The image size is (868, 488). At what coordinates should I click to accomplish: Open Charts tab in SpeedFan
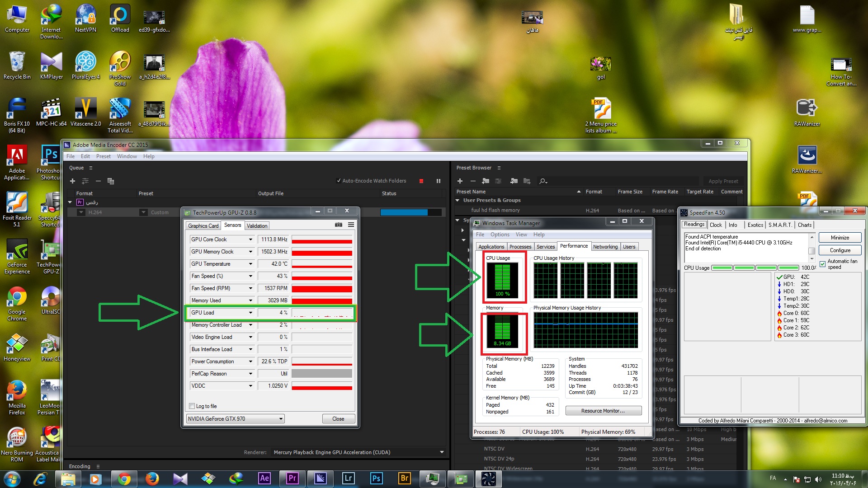(x=804, y=225)
